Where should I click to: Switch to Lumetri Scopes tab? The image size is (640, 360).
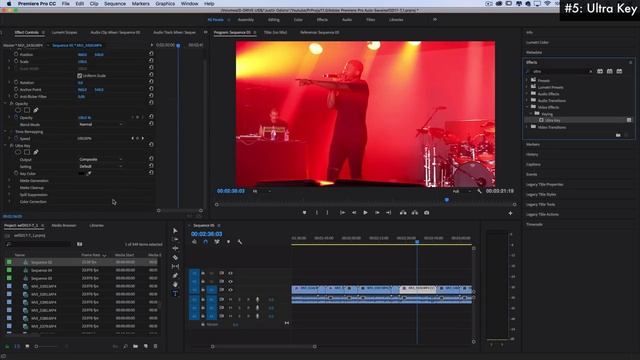click(x=64, y=32)
